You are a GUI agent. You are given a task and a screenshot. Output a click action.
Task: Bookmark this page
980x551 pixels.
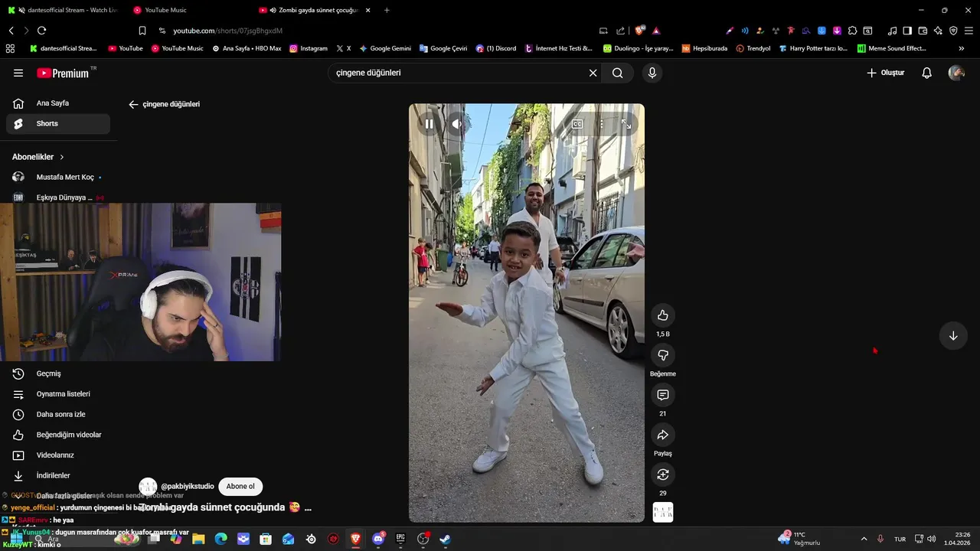pyautogui.click(x=142, y=31)
